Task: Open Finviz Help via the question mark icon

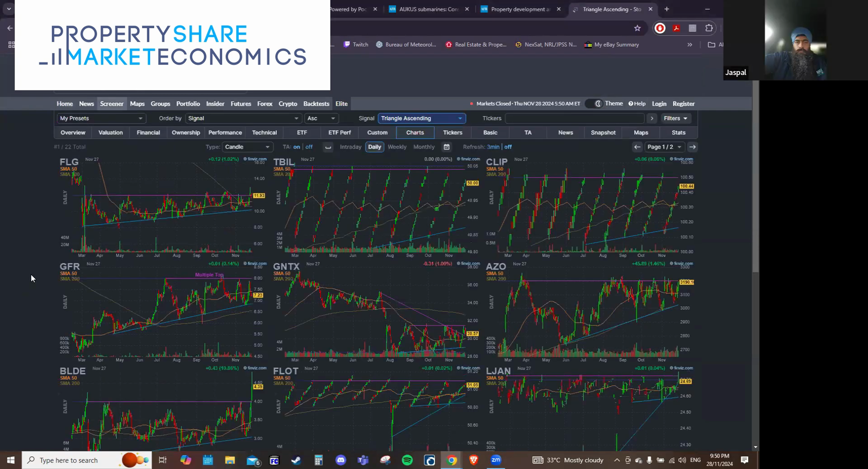Action: (637, 103)
